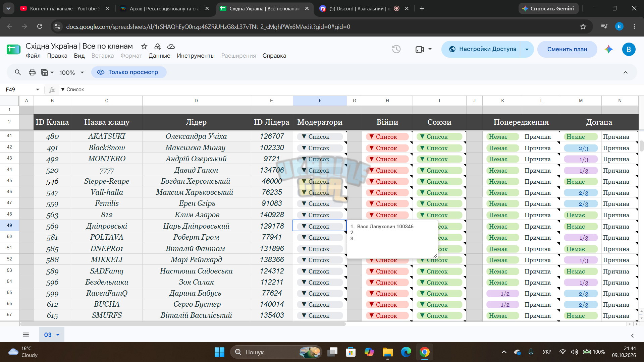This screenshot has height=362, width=644.
Task: Start a meeting with the camera icon
Action: pyautogui.click(x=420, y=49)
